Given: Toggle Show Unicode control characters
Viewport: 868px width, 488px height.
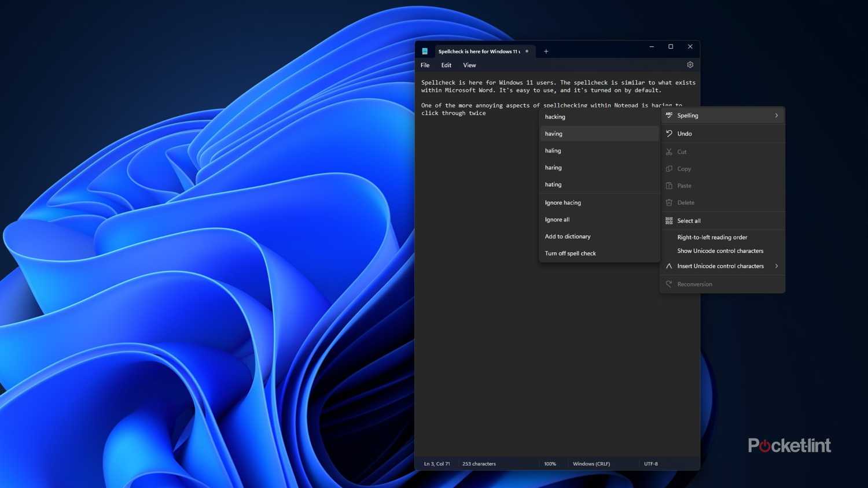Looking at the screenshot, I should (720, 251).
